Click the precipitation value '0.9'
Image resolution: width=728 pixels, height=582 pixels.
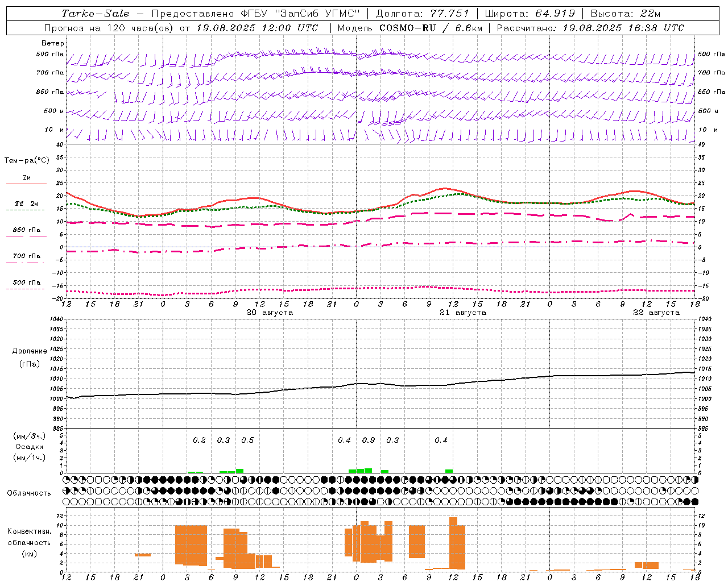369,440
